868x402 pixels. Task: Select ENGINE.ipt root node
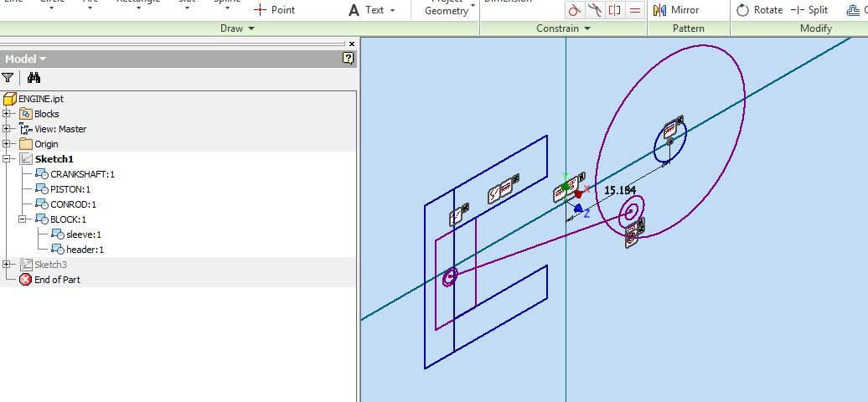(x=41, y=99)
